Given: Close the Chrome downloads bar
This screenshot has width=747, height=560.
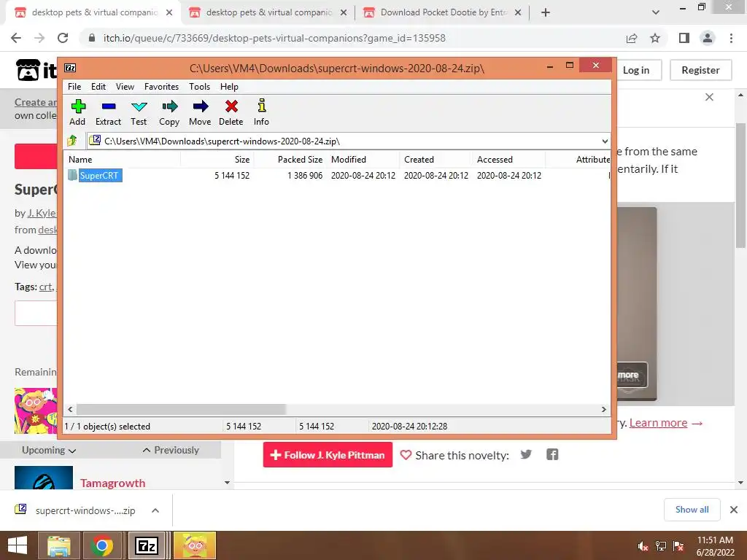Looking at the screenshot, I should [734, 510].
